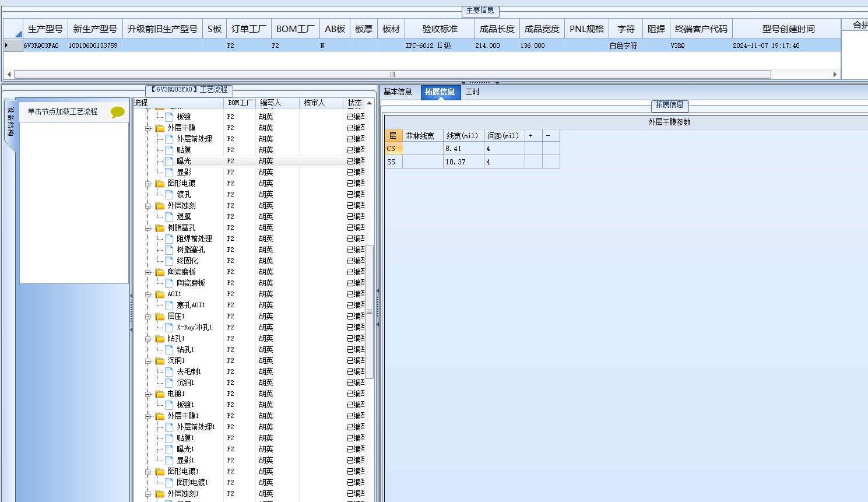Select the line width cell 8.41
868x502 pixels.
[463, 149]
